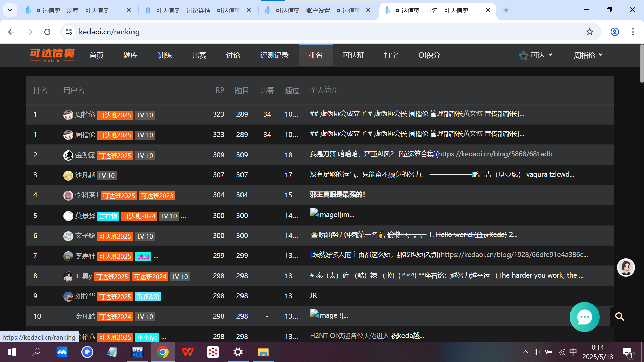This screenshot has height=362, width=644.
Task: Click the magnifier search icon at right
Action: click(x=620, y=317)
